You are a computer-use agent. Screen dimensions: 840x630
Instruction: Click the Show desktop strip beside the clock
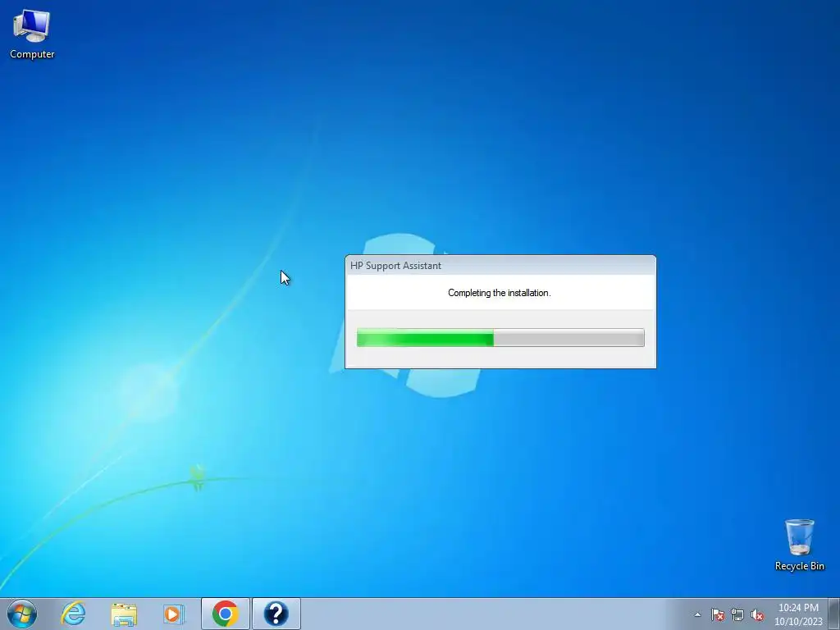(x=834, y=614)
